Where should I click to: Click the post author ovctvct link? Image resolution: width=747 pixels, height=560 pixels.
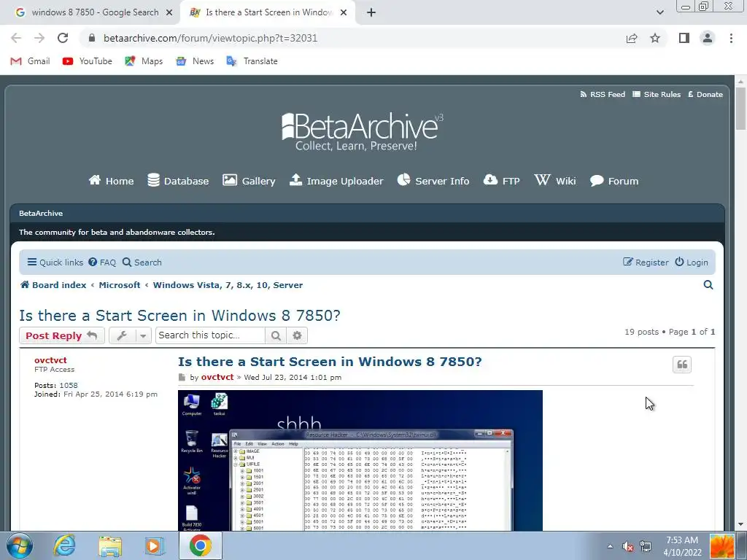pyautogui.click(x=217, y=377)
